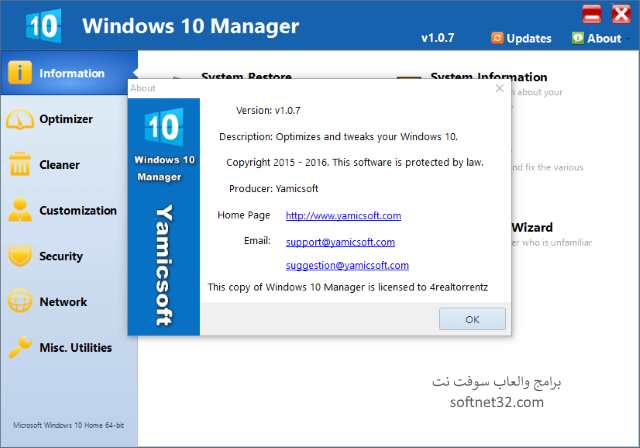Click the v1.0.7 version label in header
Viewport: 640px width, 448px height.
[438, 38]
